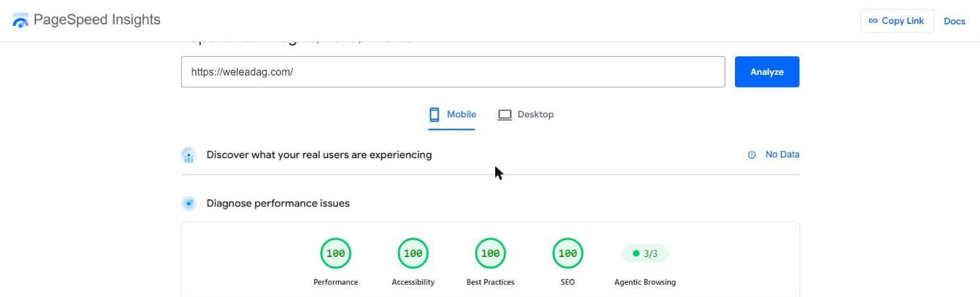Select the Best Practices score gauge
The image size is (980, 297).
(491, 253)
